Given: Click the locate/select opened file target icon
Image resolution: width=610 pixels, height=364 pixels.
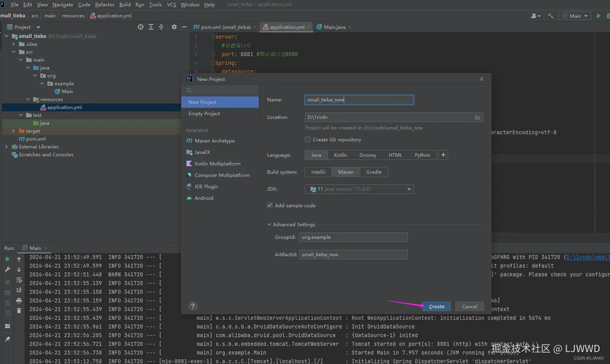Looking at the screenshot, I should pos(141,27).
